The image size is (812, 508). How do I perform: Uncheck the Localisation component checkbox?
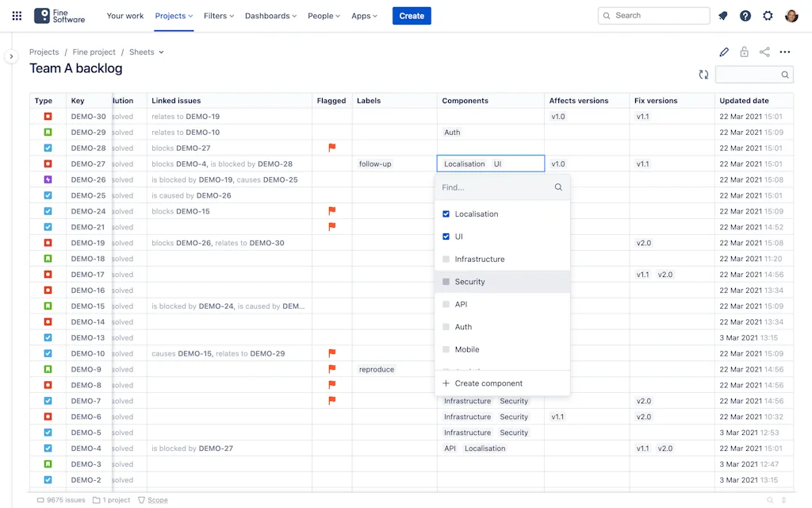coord(446,214)
